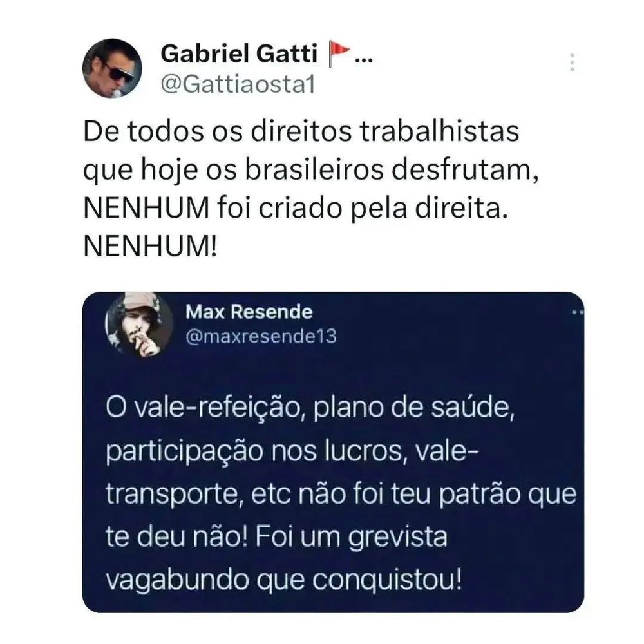Click the line 'que hoje os brasileiros desfrutam'
The image size is (644, 644).
(x=311, y=170)
